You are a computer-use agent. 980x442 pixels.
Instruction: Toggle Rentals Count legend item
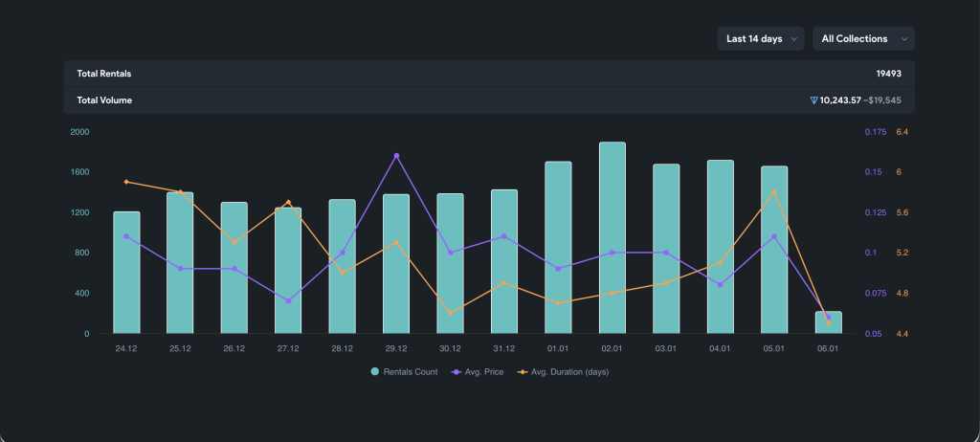pos(404,371)
